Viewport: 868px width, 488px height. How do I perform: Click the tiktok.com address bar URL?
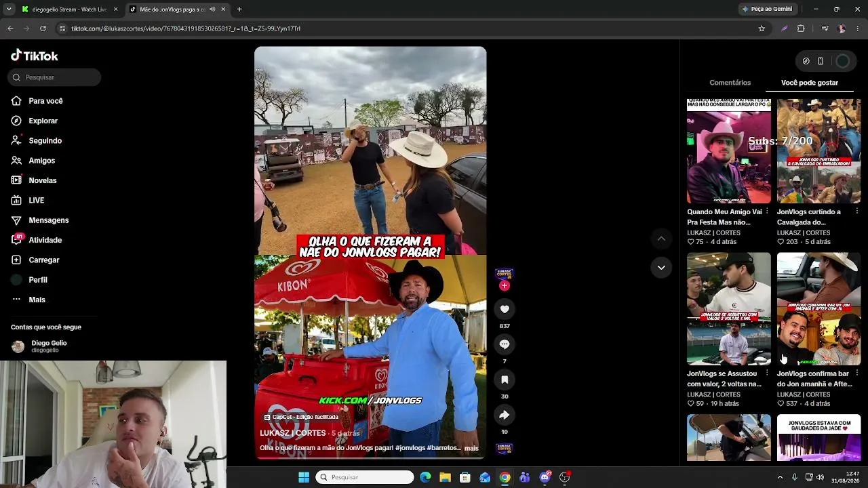(186, 28)
